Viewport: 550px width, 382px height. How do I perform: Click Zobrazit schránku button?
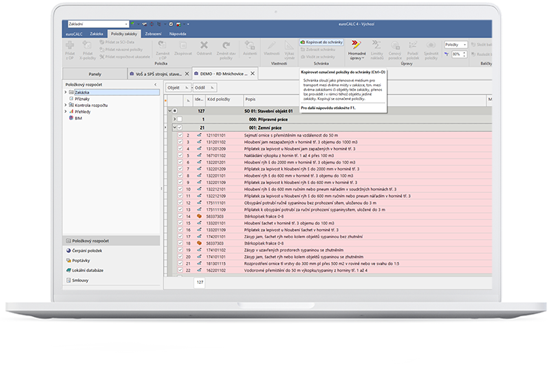click(x=318, y=49)
